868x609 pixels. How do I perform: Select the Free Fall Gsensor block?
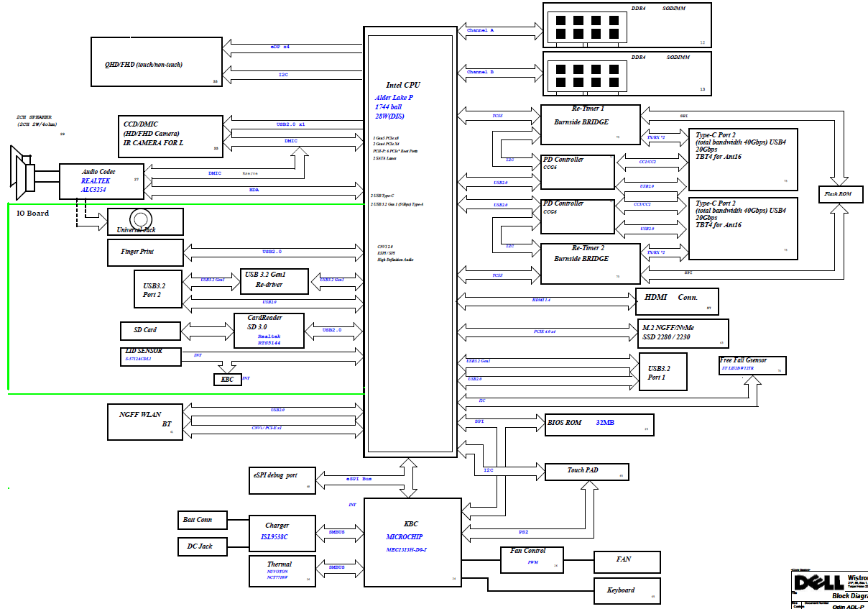coord(752,365)
